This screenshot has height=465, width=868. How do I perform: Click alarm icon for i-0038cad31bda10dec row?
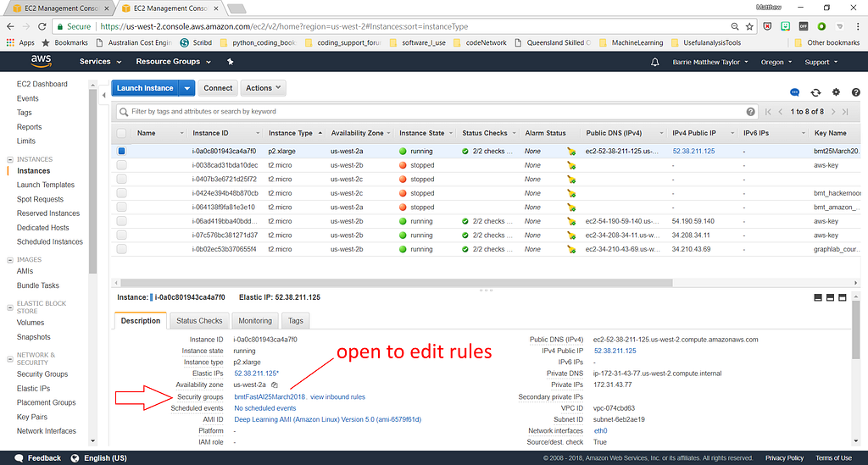click(571, 165)
